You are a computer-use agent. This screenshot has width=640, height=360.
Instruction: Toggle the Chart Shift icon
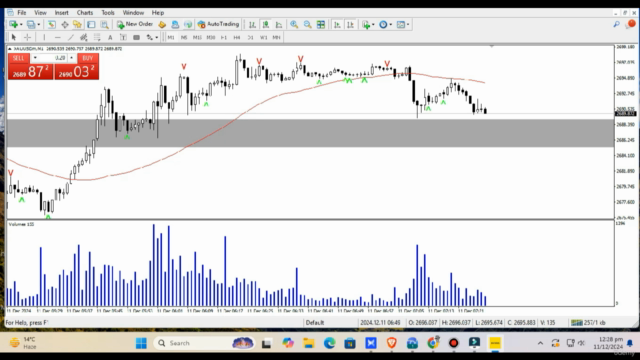(x=350, y=24)
